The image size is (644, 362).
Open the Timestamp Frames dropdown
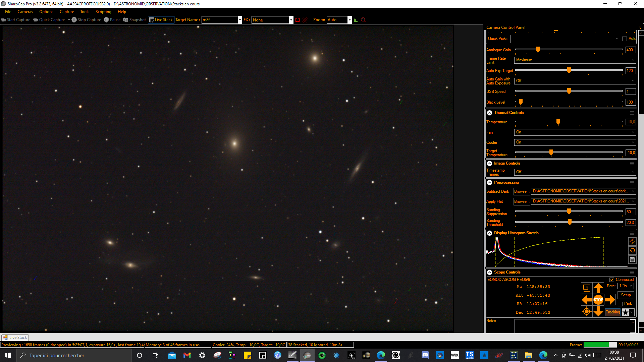575,172
